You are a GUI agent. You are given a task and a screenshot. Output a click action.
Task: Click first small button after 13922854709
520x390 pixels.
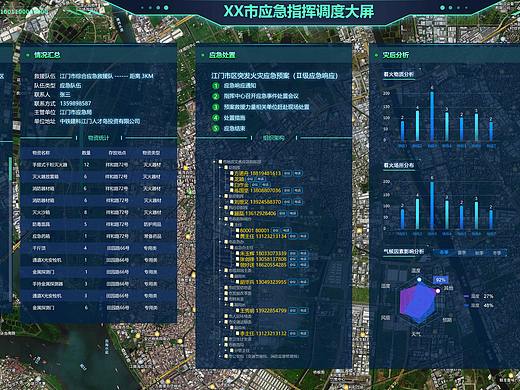click(x=292, y=310)
